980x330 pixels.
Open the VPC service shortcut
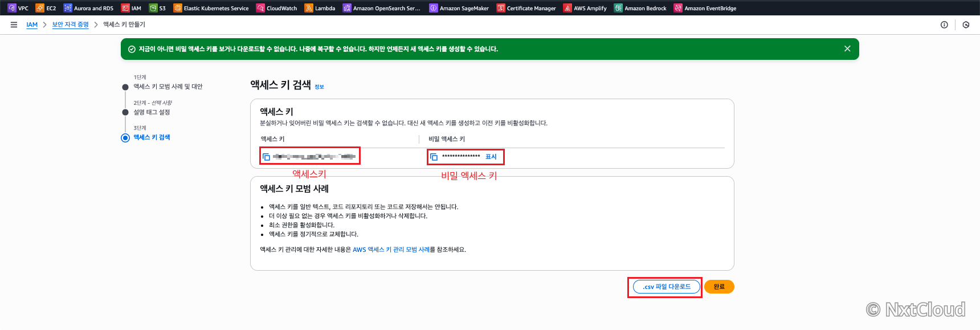coord(18,8)
